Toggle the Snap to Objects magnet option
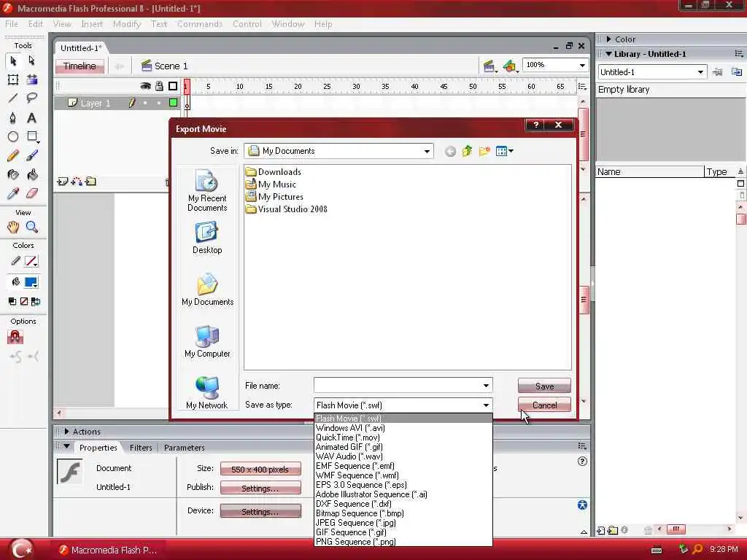 [x=15, y=337]
